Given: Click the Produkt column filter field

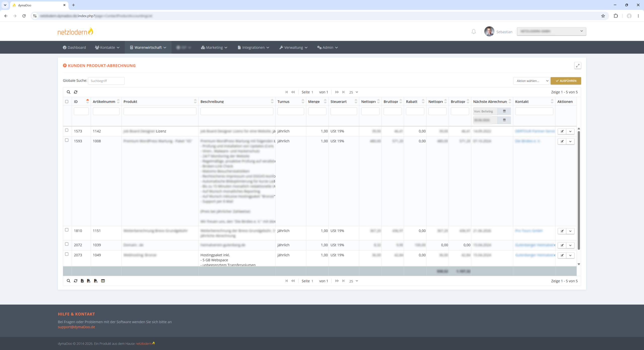Looking at the screenshot, I should (x=160, y=111).
